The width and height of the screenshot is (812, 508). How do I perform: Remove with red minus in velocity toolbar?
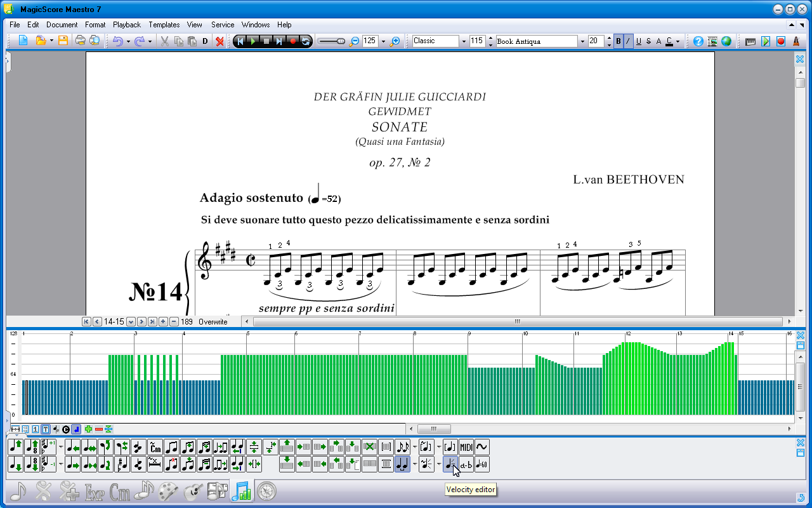[99, 429]
